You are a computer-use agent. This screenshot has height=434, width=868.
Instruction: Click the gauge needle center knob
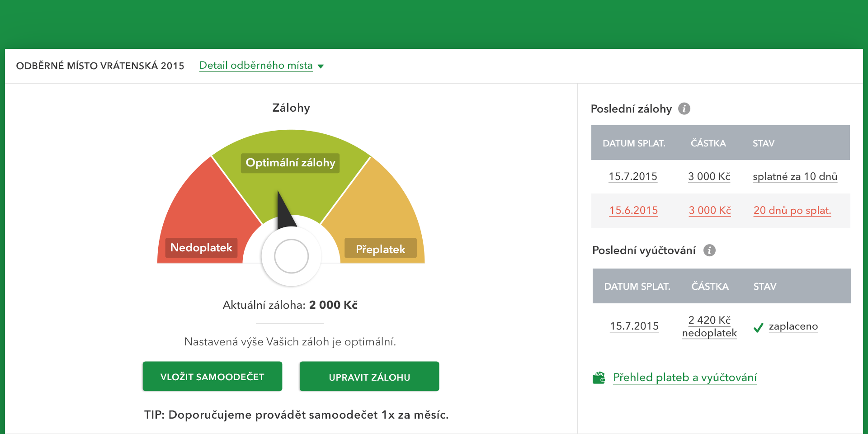click(291, 256)
